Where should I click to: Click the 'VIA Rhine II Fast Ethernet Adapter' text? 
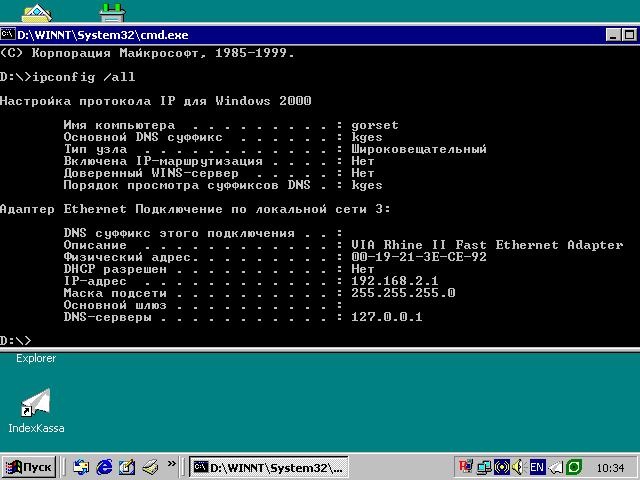[x=487, y=245]
